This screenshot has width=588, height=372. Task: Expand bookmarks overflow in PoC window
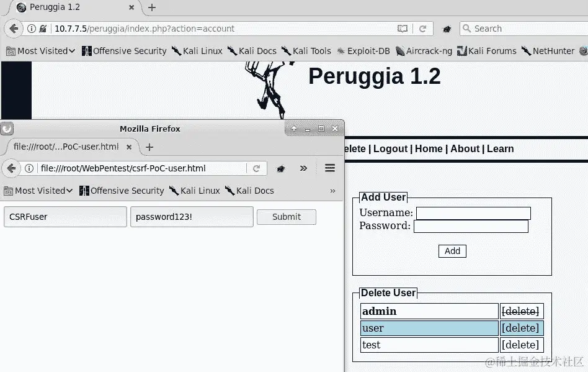tap(332, 191)
